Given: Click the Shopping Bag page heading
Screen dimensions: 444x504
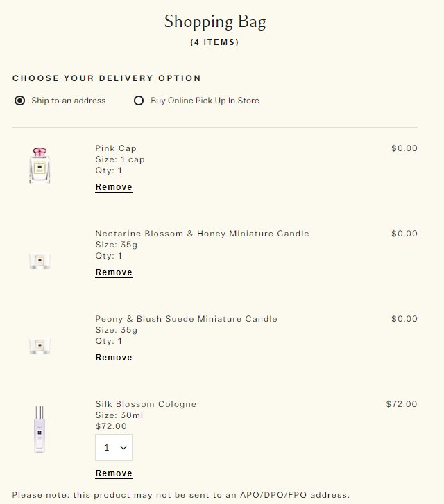Looking at the screenshot, I should [x=215, y=22].
